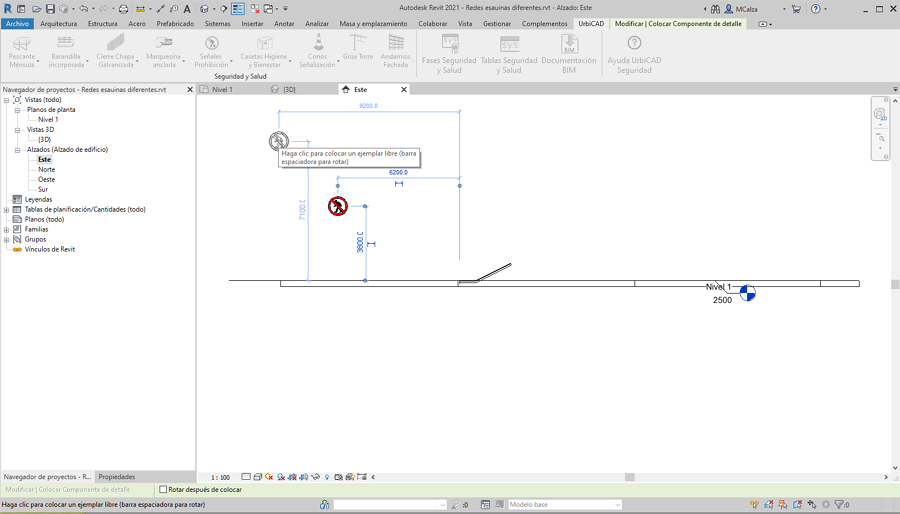Collapse the Planos de planta tree node
900x514 pixels.
pos(17,110)
